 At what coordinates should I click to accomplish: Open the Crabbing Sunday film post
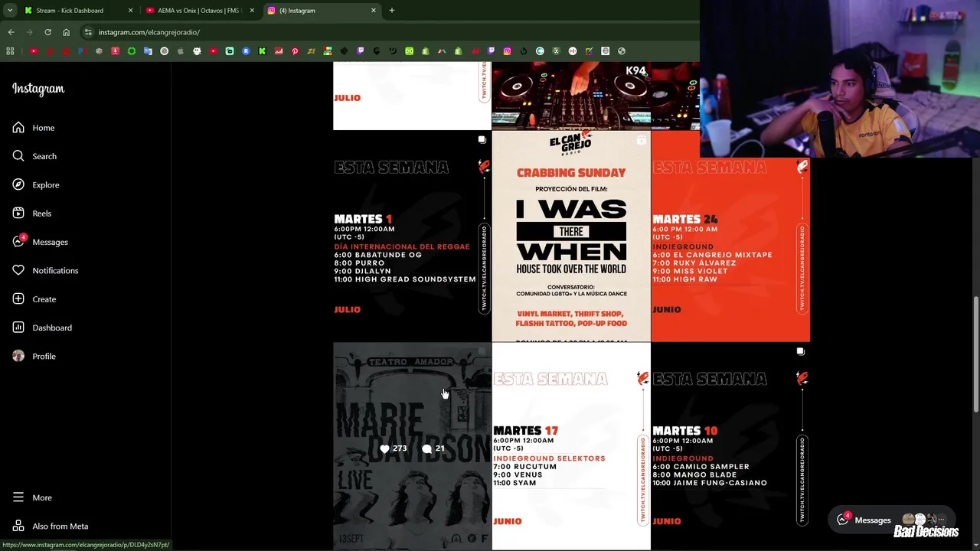click(x=571, y=236)
